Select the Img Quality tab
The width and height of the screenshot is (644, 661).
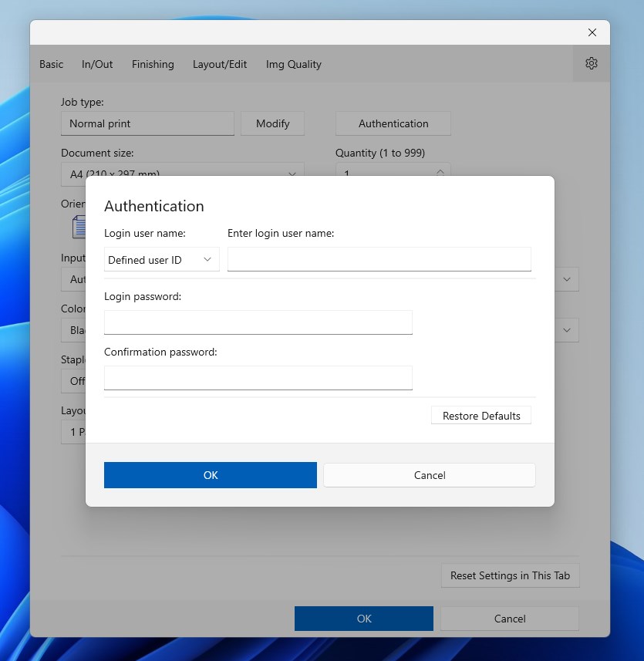[x=293, y=64]
